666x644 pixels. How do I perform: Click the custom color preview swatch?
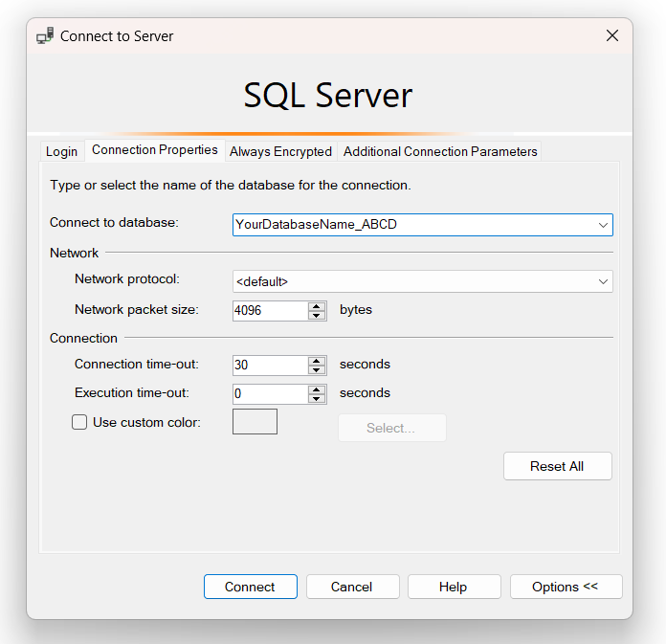[x=255, y=421]
